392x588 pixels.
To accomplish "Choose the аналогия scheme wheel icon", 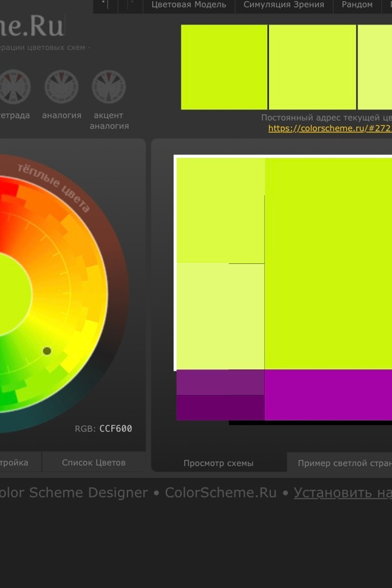I will (x=62, y=87).
